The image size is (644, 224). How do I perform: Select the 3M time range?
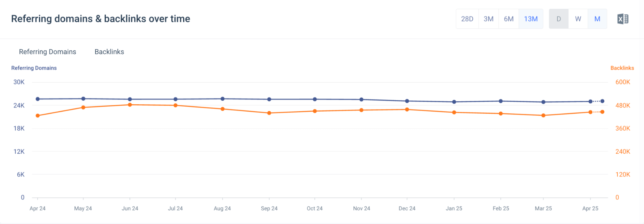pos(488,19)
